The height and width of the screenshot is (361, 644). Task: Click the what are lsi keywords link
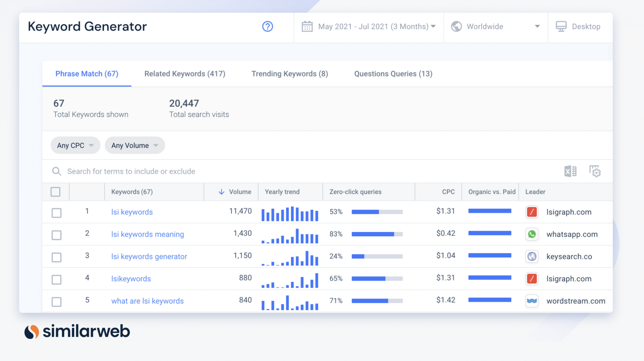coord(147,301)
